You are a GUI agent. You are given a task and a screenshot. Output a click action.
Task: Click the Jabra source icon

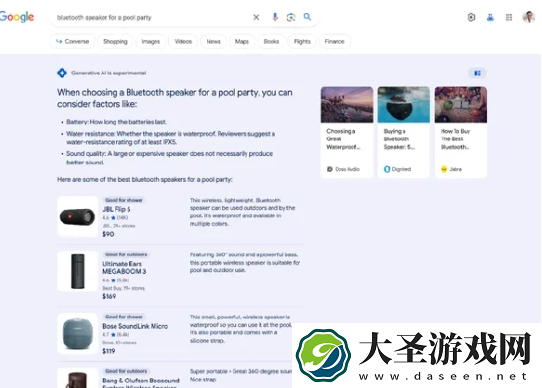[x=444, y=169]
